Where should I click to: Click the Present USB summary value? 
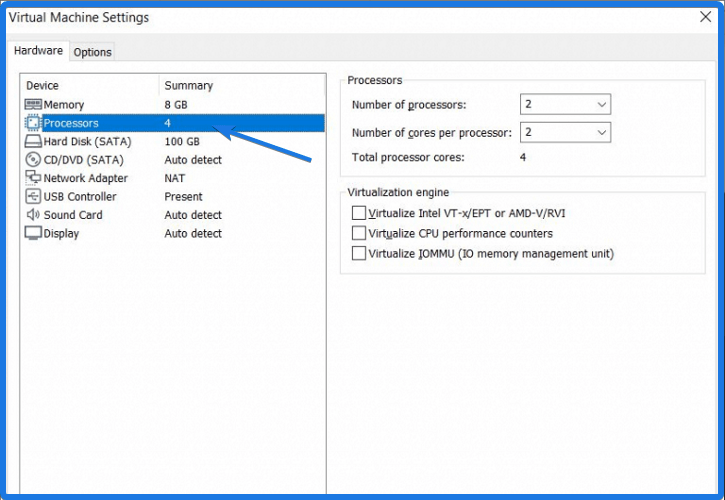pos(183,197)
